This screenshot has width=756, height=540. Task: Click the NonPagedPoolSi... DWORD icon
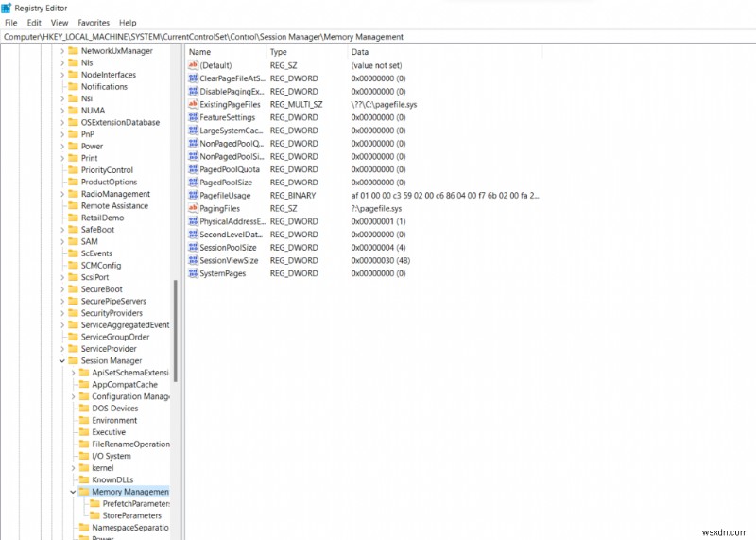[x=194, y=156]
